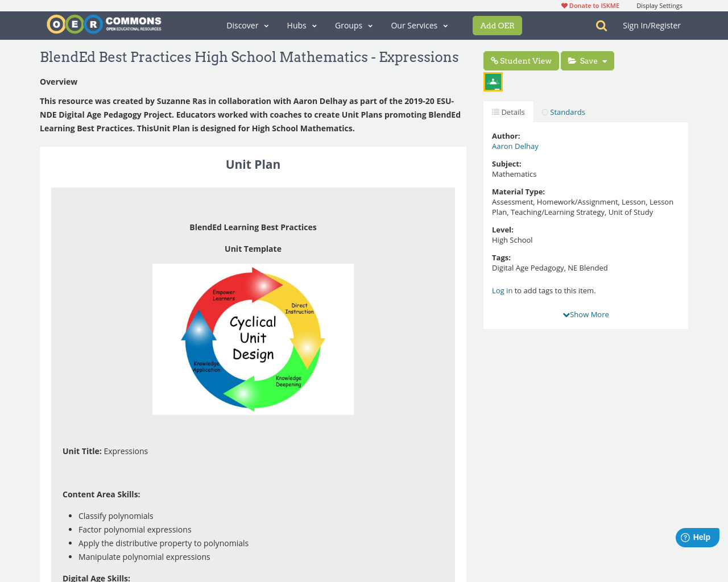Click Log in to add tags

pos(502,290)
